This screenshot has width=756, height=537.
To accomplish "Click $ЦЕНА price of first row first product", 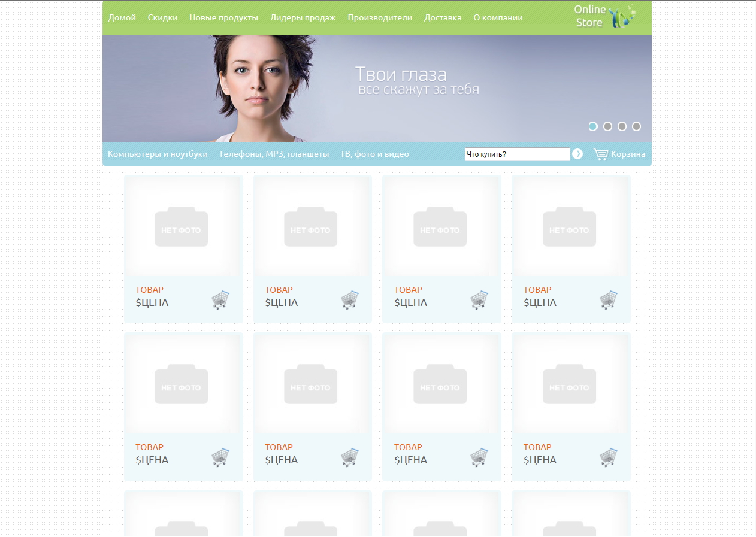I will pyautogui.click(x=152, y=302).
